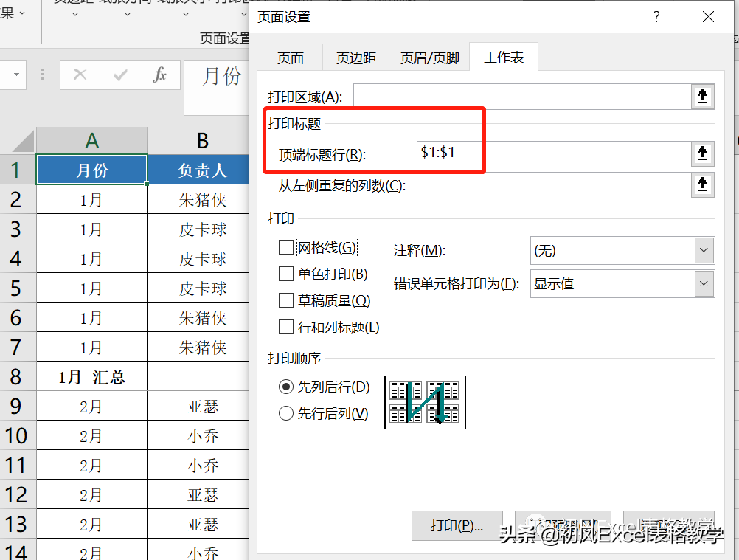Select the 先行后列 radio button
Screen dimensions: 739x560
286,413
